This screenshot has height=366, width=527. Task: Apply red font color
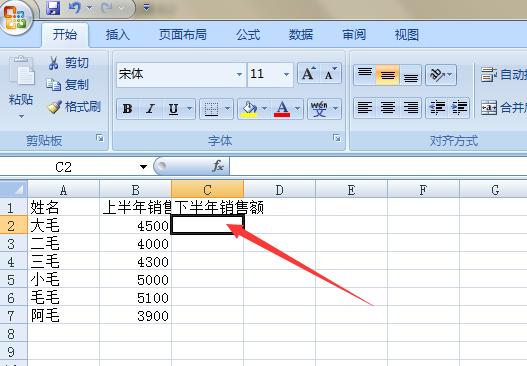pyautogui.click(x=282, y=109)
